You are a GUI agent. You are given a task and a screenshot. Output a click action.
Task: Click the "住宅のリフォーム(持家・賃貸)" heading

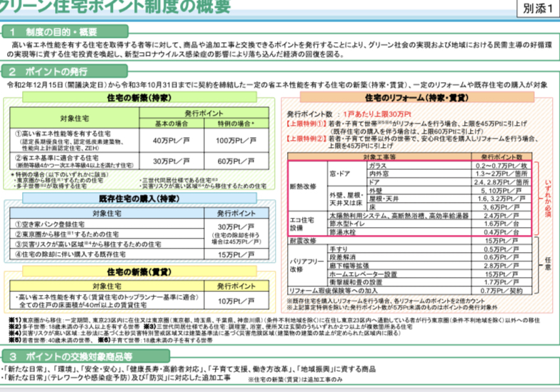coord(416,97)
